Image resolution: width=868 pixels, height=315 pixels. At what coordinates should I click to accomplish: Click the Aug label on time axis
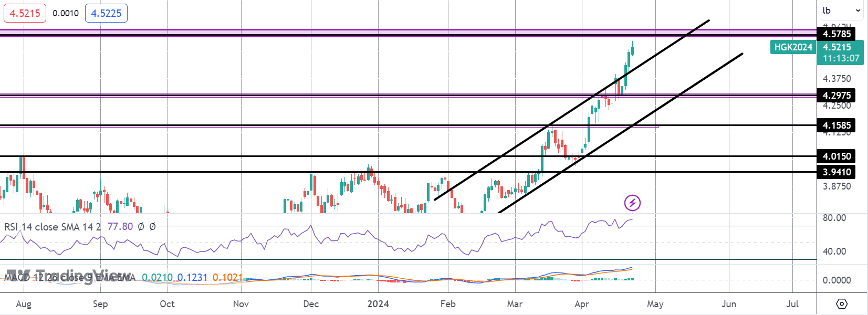[x=24, y=304]
